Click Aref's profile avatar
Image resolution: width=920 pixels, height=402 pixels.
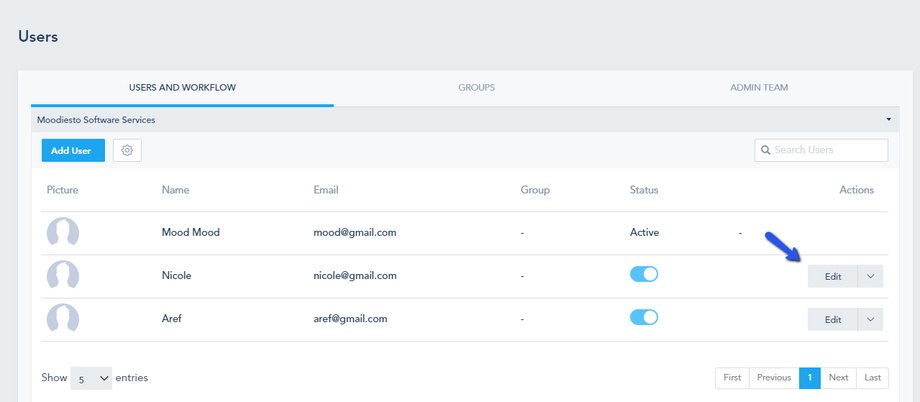pos(63,319)
